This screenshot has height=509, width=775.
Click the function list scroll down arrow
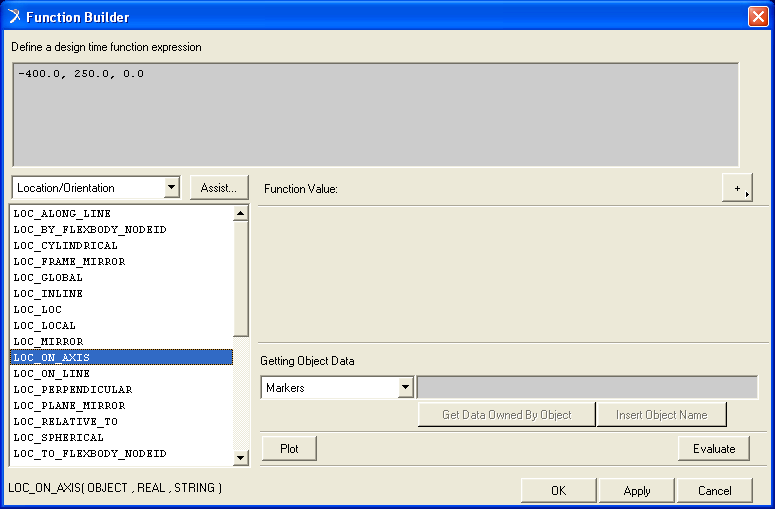point(240,458)
